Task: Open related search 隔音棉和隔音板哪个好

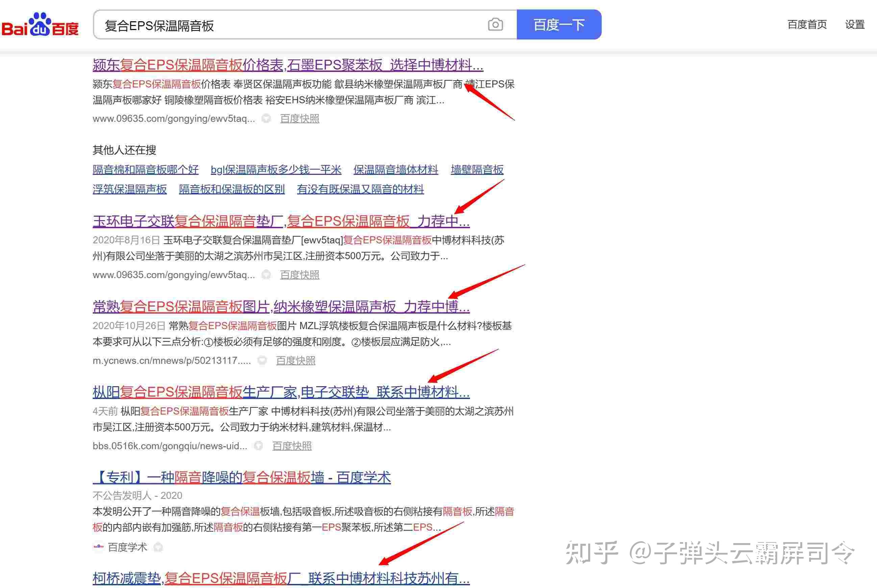Action: (146, 169)
